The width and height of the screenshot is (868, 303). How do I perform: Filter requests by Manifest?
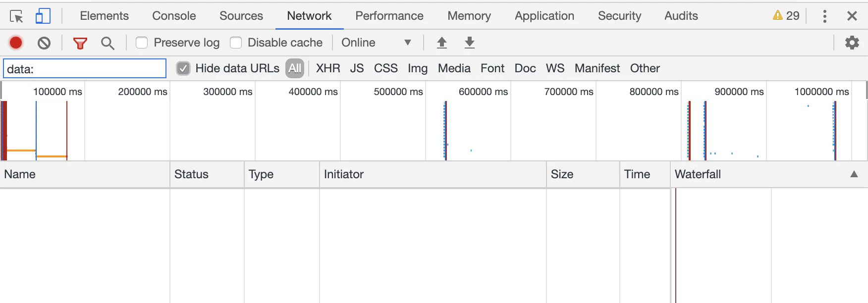click(x=597, y=68)
